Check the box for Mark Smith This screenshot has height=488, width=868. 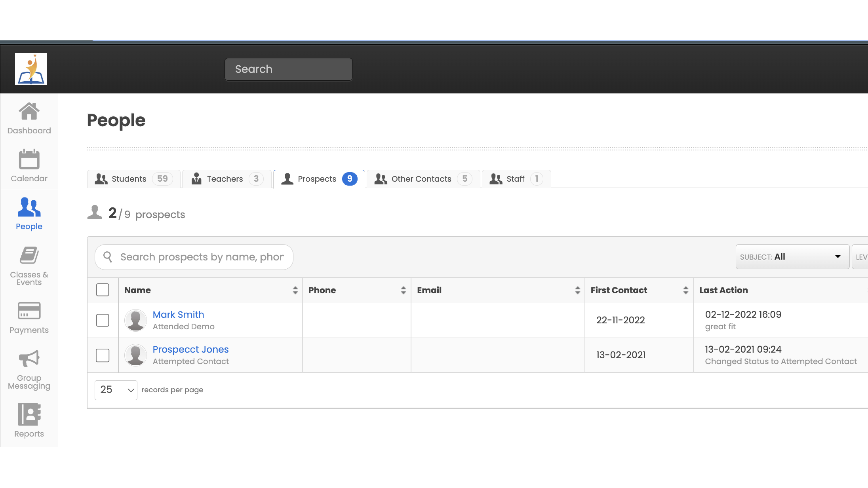pos(103,320)
